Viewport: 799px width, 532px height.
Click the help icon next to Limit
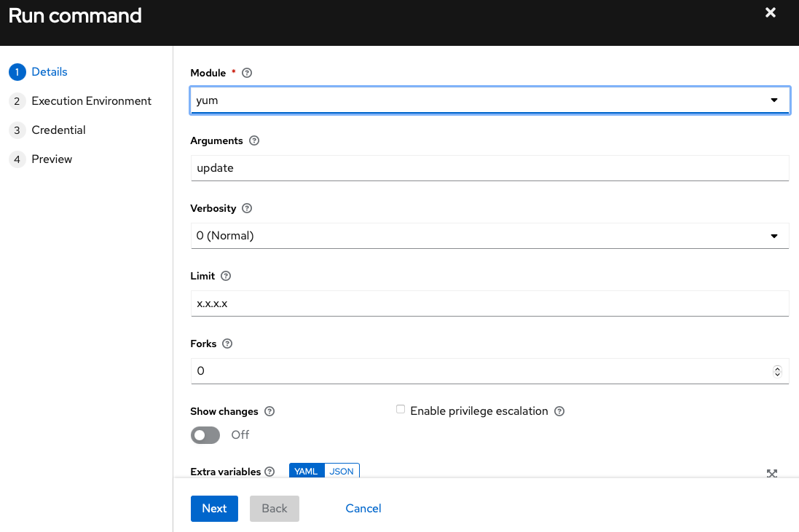(x=226, y=276)
